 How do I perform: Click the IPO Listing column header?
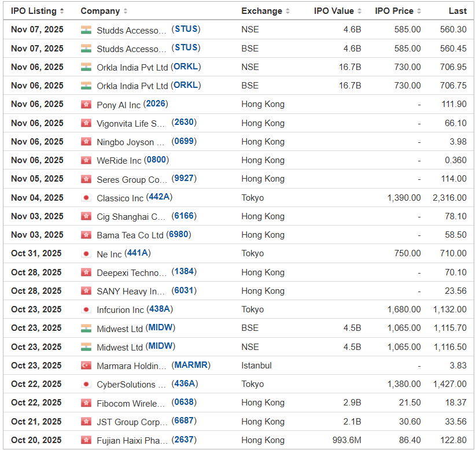click(34, 11)
